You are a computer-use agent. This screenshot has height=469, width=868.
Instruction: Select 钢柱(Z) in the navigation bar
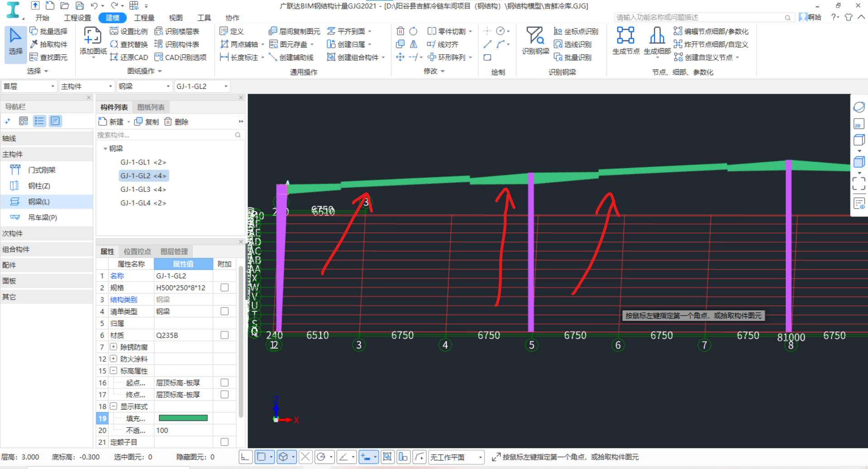click(x=39, y=186)
